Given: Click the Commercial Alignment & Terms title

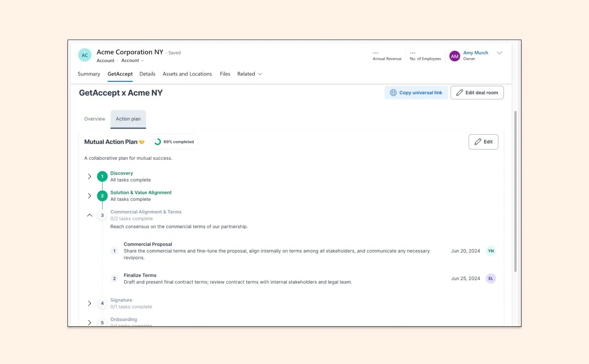Looking at the screenshot, I should click(146, 212).
